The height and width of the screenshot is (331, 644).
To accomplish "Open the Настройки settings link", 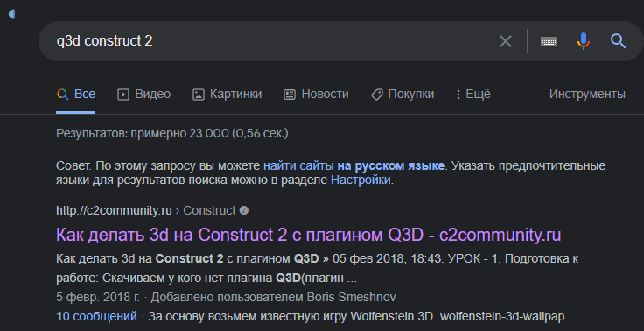I will 360,180.
